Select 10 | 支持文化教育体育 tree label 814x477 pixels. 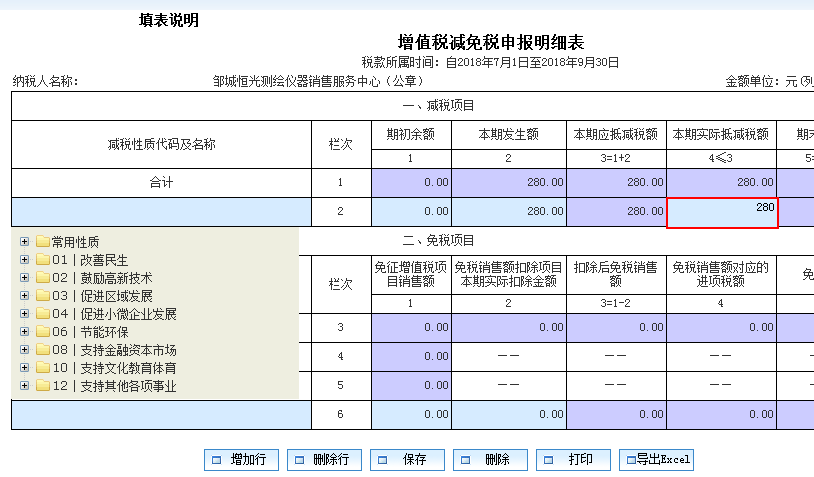[114, 368]
